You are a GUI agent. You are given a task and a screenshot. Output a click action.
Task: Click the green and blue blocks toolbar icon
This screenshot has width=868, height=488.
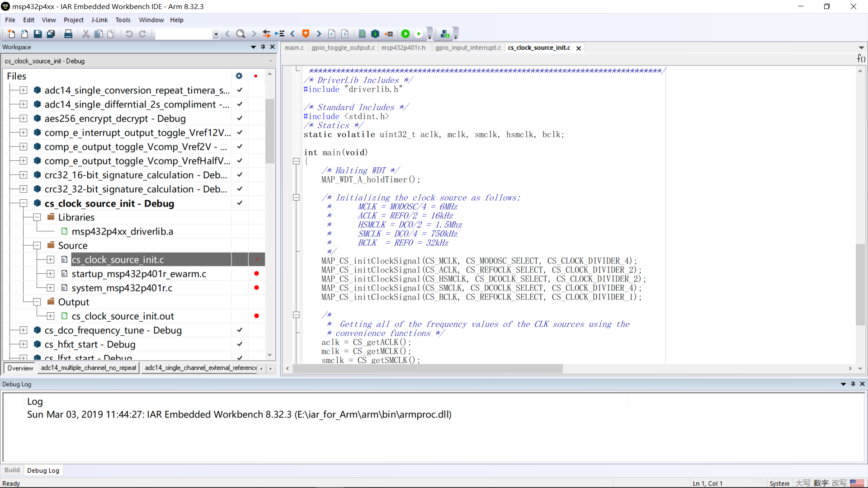(x=445, y=34)
